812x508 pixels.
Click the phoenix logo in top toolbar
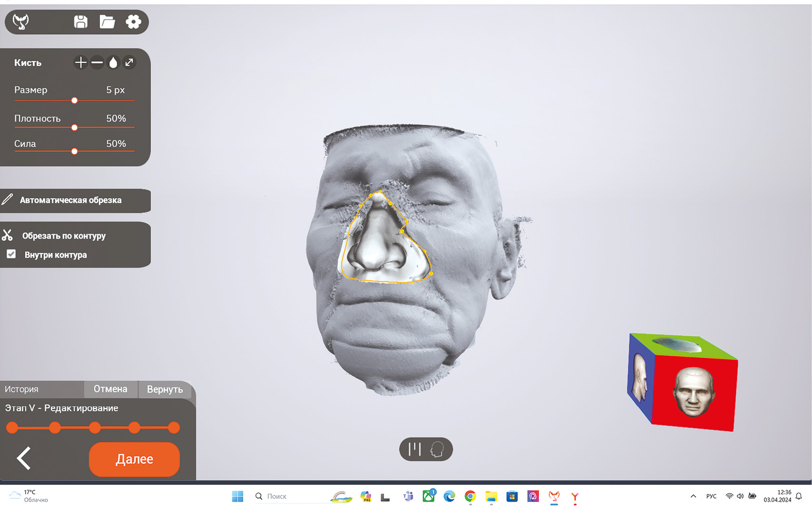(21, 22)
